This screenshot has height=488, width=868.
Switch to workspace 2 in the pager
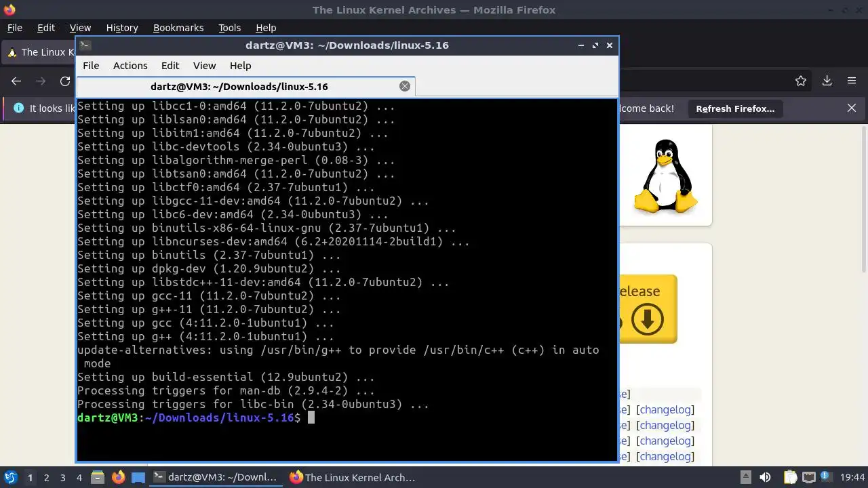(x=47, y=478)
